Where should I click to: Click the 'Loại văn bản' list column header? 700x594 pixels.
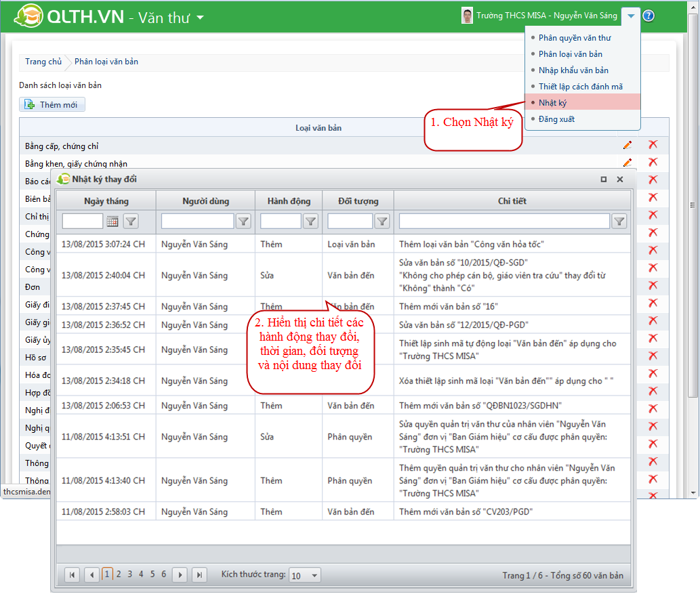coord(318,127)
